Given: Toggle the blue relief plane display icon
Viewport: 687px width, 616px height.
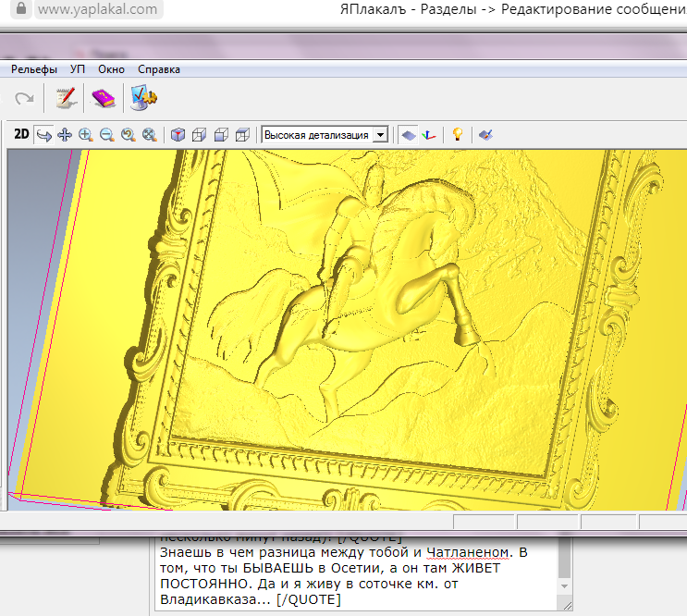Looking at the screenshot, I should coord(408,135).
